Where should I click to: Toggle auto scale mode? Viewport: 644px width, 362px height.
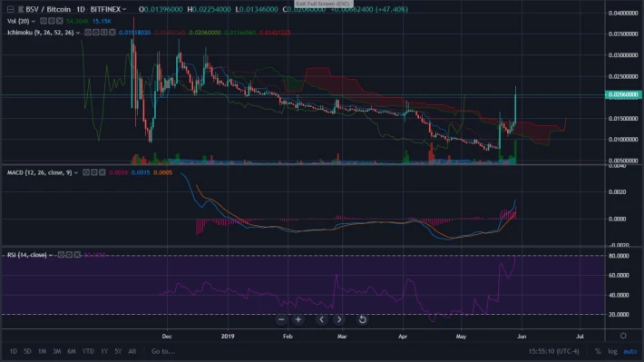[630, 351]
